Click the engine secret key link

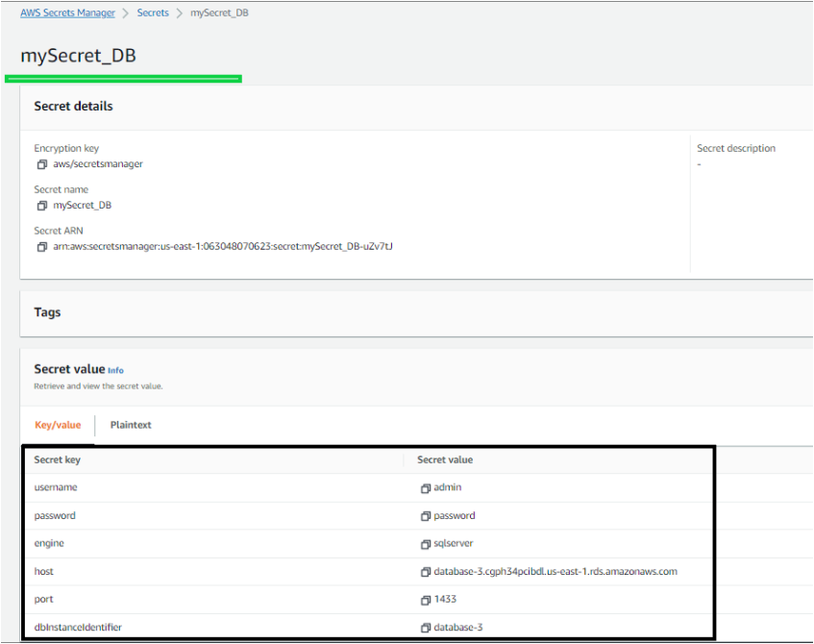click(49, 543)
